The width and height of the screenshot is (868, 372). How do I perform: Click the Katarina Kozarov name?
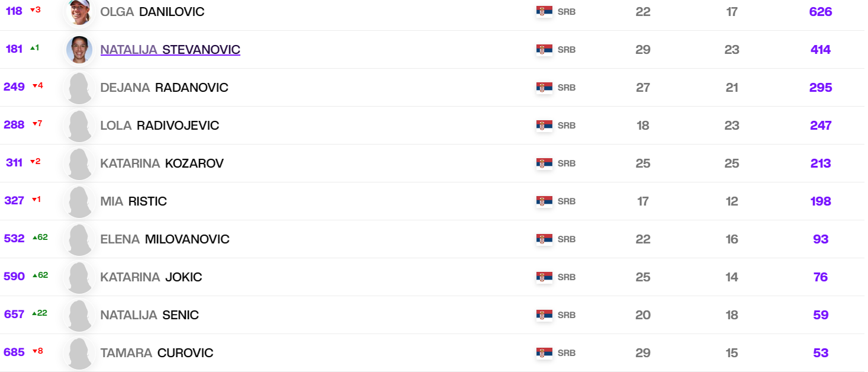click(162, 163)
